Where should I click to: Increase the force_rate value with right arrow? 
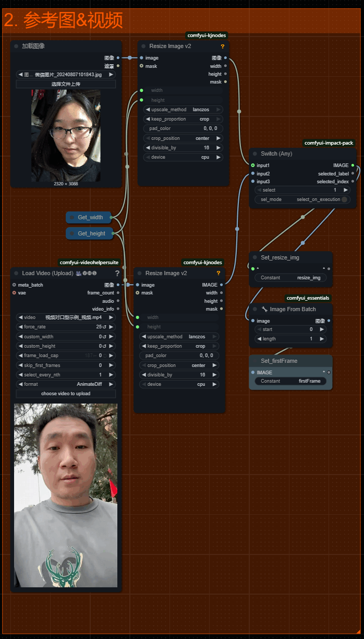(x=111, y=327)
